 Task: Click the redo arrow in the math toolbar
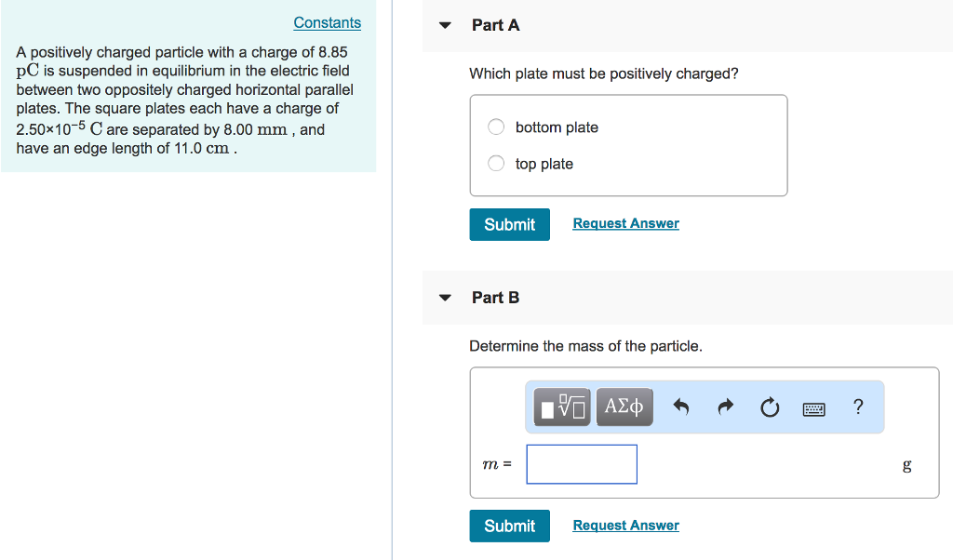(725, 407)
